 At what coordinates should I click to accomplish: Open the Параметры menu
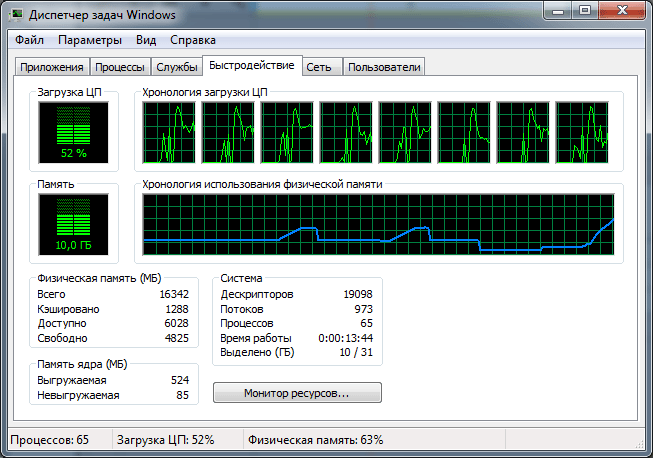(90, 41)
